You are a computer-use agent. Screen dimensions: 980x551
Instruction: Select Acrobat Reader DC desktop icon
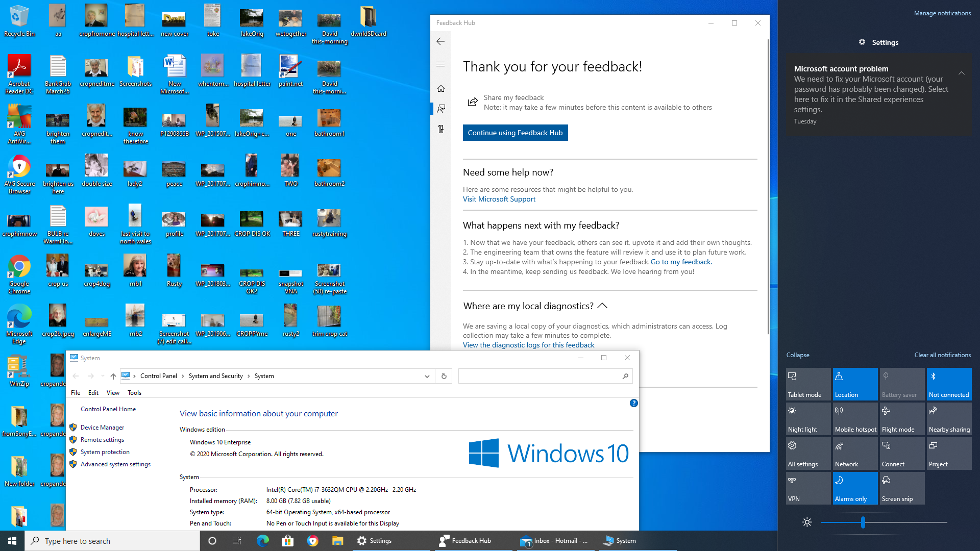click(x=19, y=74)
